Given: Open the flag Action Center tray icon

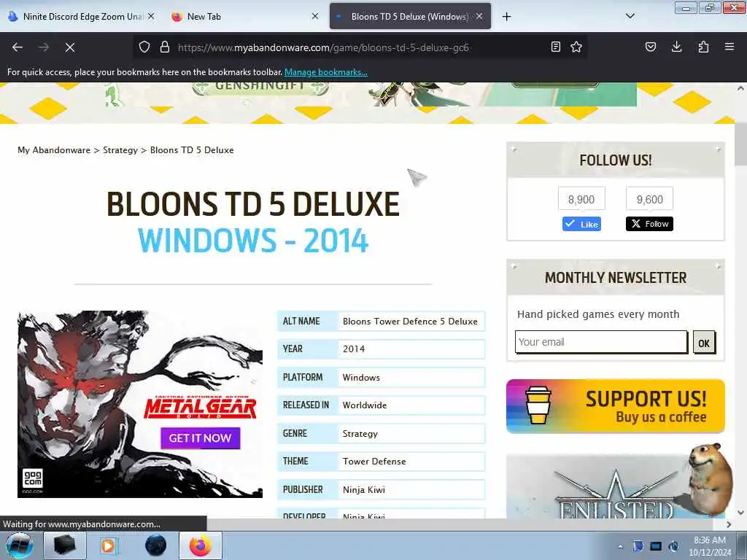Looking at the screenshot, I should pyautogui.click(x=638, y=546).
